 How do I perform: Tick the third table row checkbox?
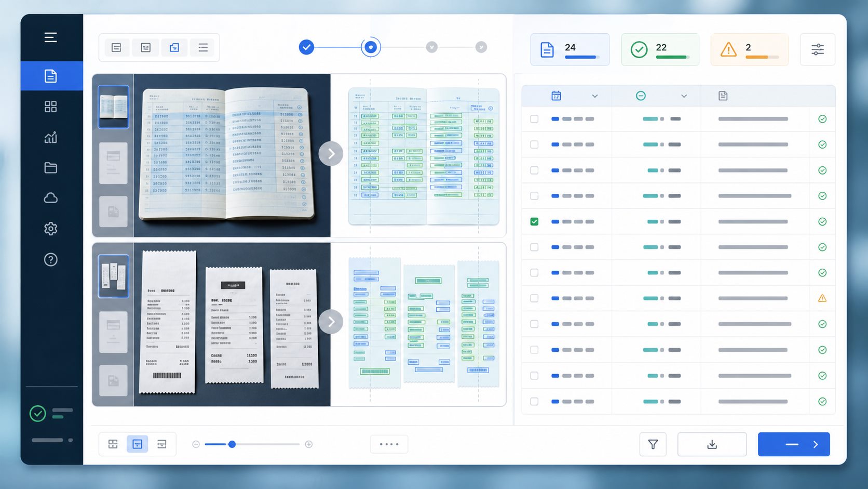534,170
